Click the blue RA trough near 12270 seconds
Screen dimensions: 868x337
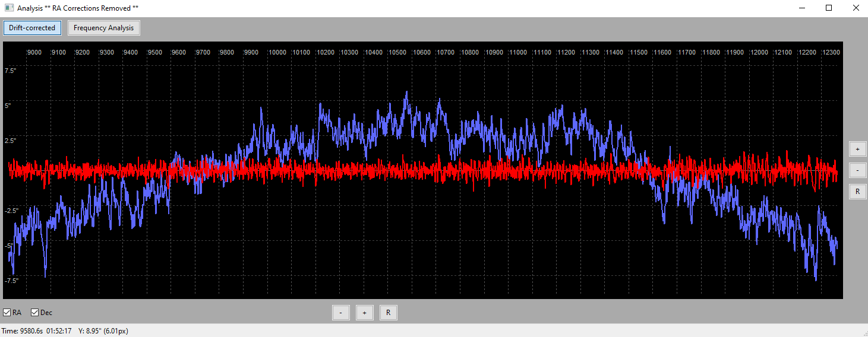click(816, 279)
